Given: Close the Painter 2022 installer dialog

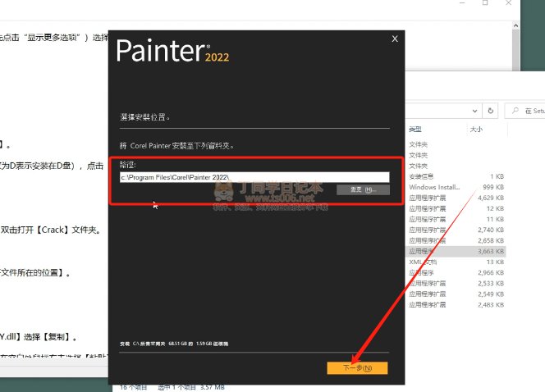Looking at the screenshot, I should click(x=395, y=39).
